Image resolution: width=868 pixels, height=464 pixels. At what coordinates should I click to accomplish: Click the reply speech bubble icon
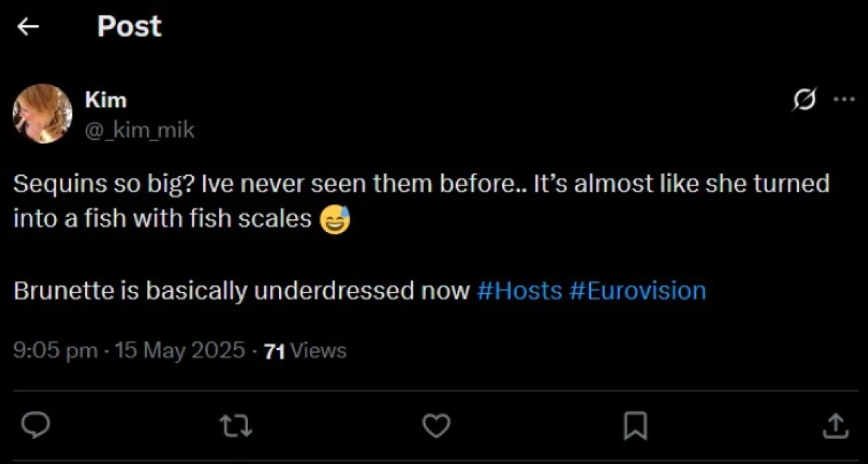tap(35, 425)
